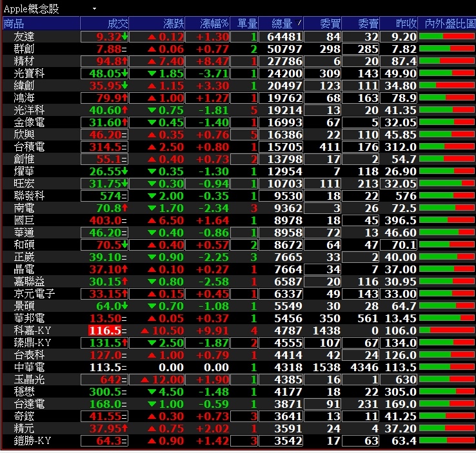Viewport: 476px width, 453px height.
Task: Sort by the 成交 column header
Action: tap(104, 23)
